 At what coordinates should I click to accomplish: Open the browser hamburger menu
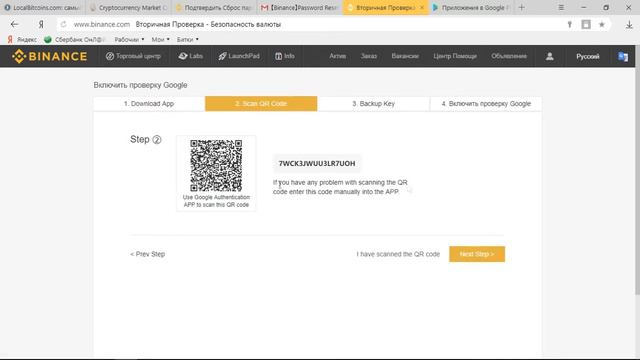coord(561,7)
